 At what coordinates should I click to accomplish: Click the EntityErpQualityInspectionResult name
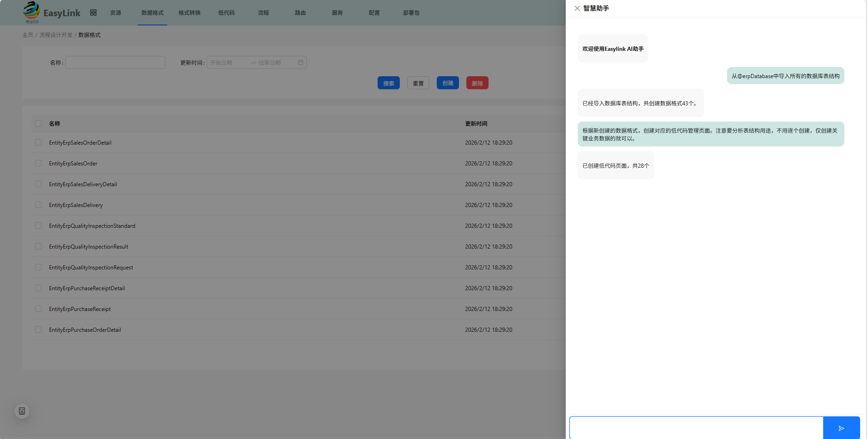click(89, 247)
